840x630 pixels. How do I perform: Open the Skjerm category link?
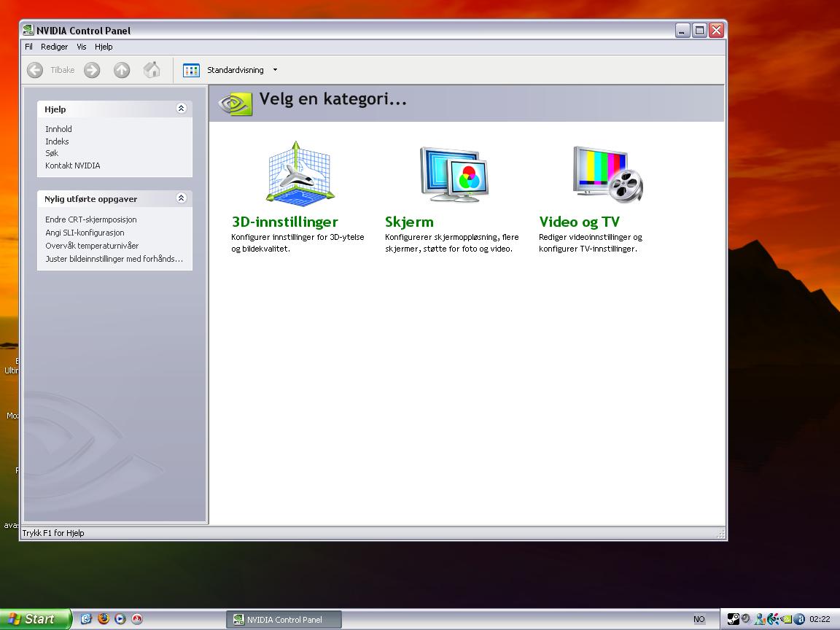[409, 222]
